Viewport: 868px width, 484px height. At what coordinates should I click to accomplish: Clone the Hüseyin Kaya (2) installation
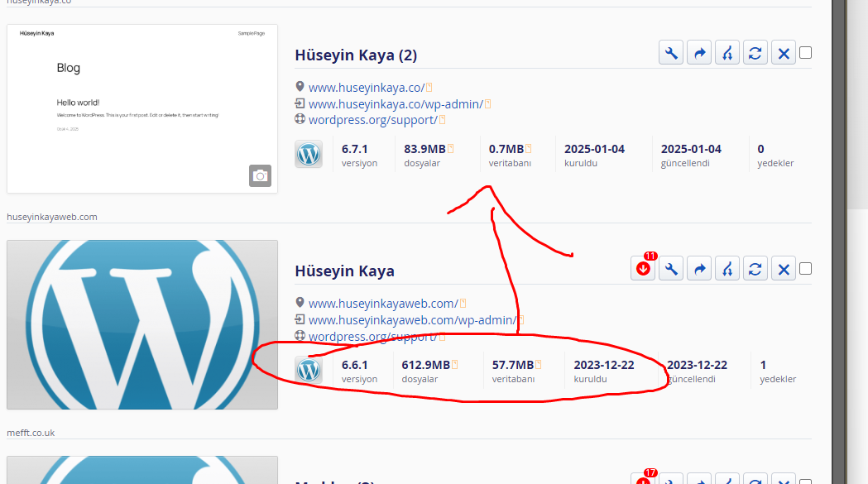(x=727, y=53)
